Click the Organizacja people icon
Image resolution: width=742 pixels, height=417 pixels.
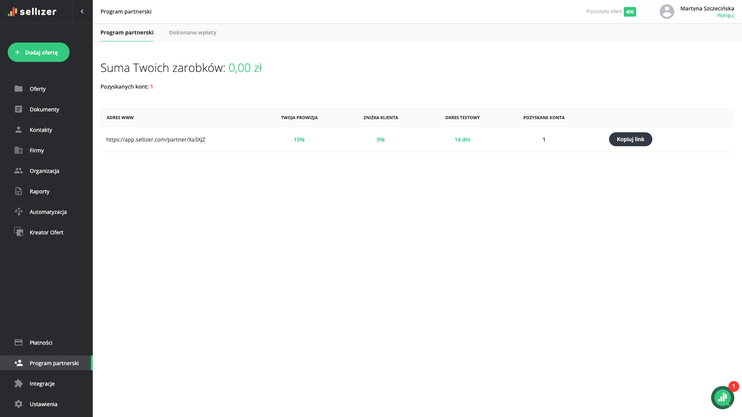18,170
